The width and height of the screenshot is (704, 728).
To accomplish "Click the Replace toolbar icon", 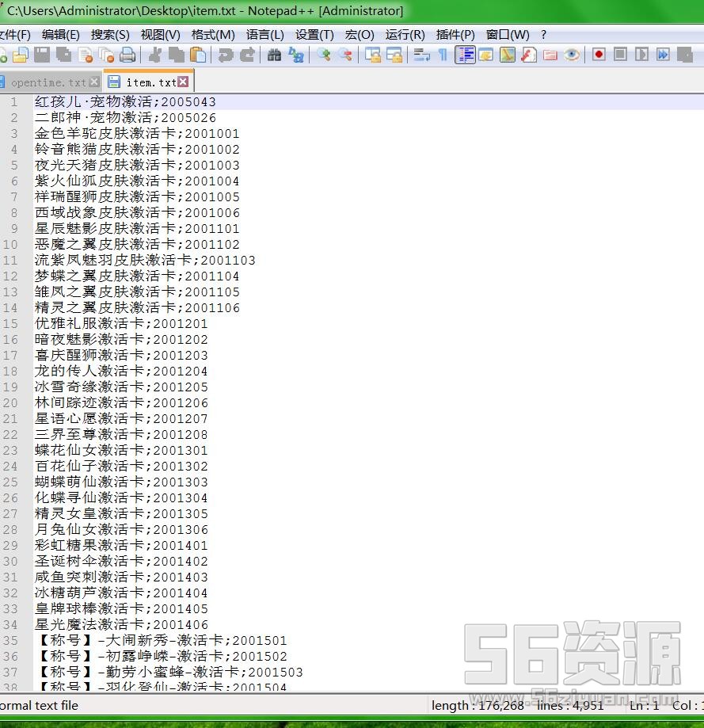I will pyautogui.click(x=296, y=55).
